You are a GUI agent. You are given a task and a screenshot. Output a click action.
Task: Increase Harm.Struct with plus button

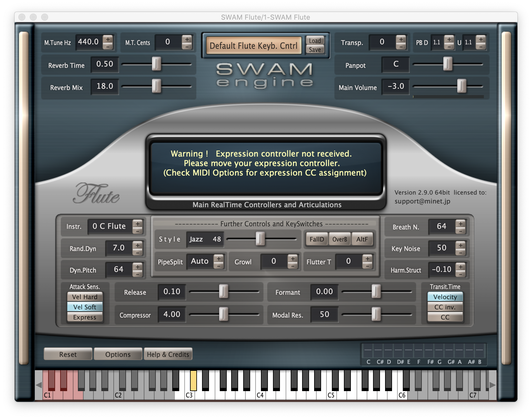pyautogui.click(x=460, y=267)
